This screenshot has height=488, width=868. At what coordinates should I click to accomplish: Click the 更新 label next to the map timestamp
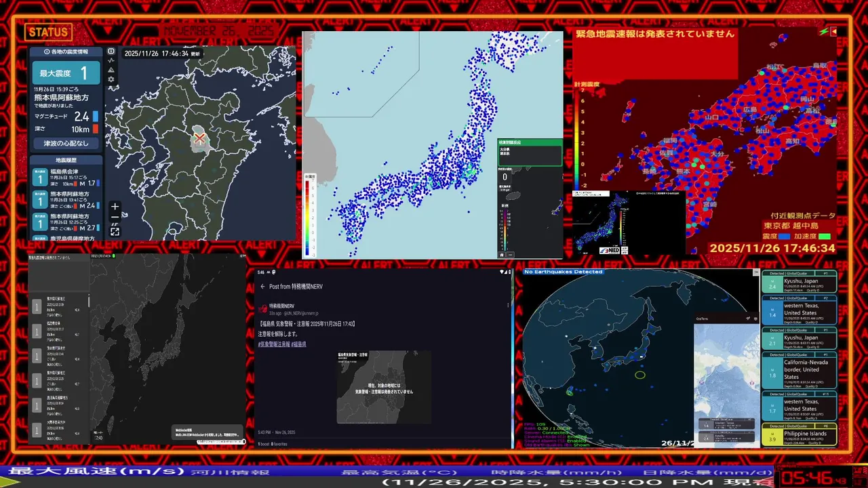point(195,54)
